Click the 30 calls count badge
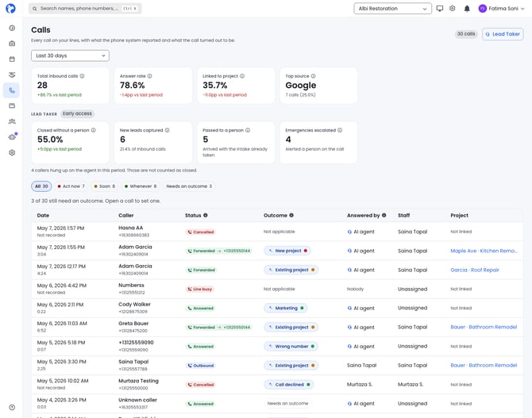Screen dimensions: 532x418 pos(466,34)
